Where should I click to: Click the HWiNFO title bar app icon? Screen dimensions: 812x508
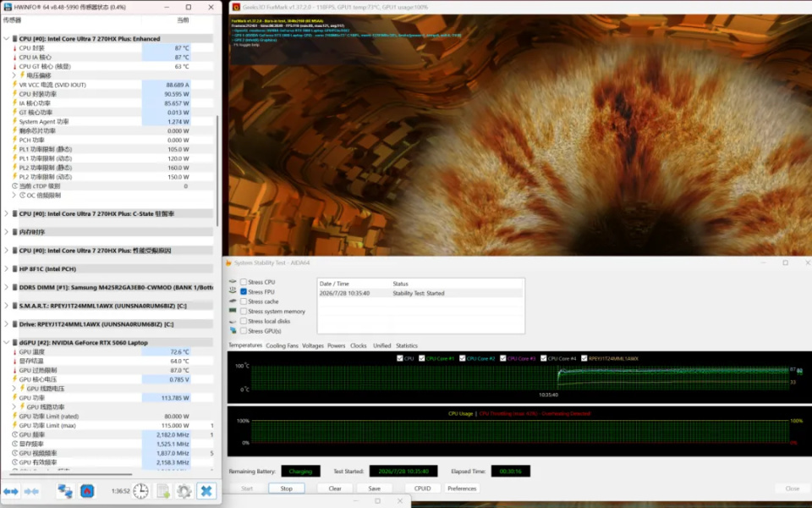[8, 8]
